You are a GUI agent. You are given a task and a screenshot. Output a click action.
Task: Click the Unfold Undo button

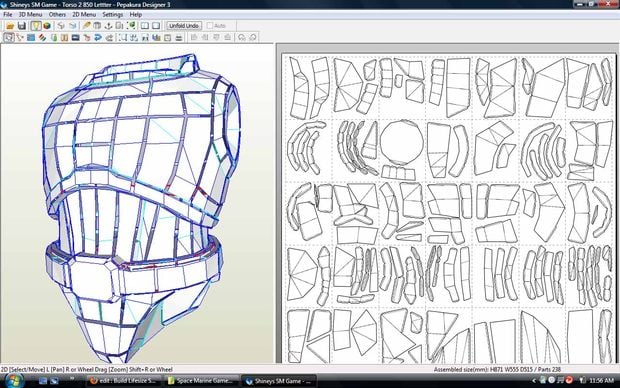(184, 26)
